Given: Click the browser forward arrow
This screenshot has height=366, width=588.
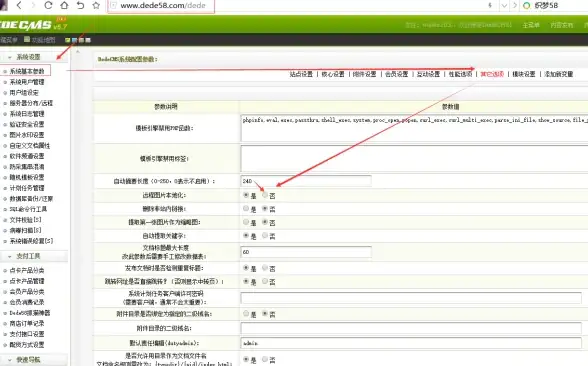Looking at the screenshot, I should [x=33, y=6].
